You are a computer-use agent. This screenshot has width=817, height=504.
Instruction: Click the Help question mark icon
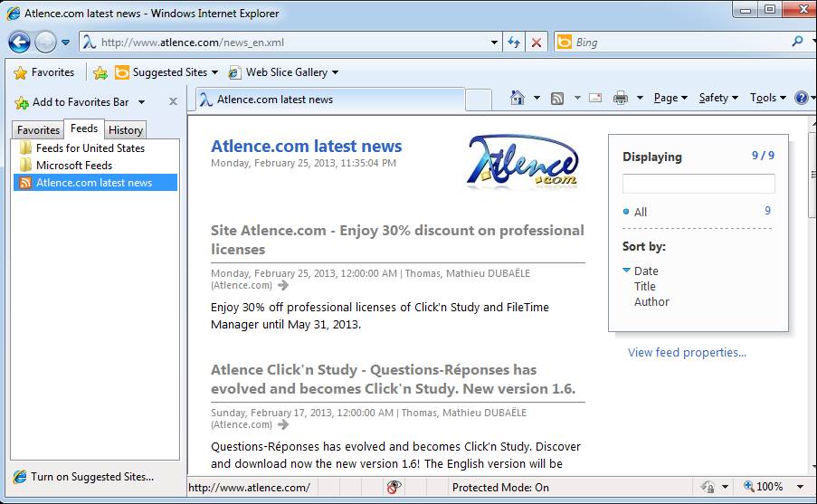[802, 98]
